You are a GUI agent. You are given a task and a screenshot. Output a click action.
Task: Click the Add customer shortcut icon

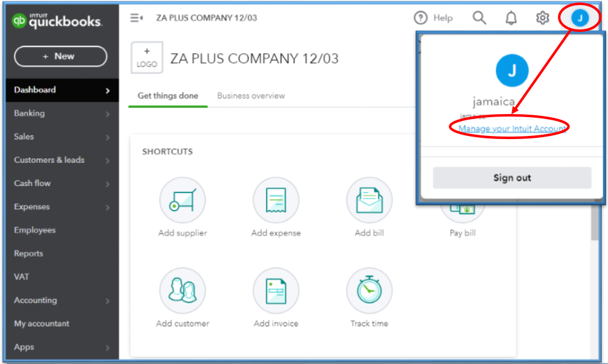pyautogui.click(x=182, y=291)
